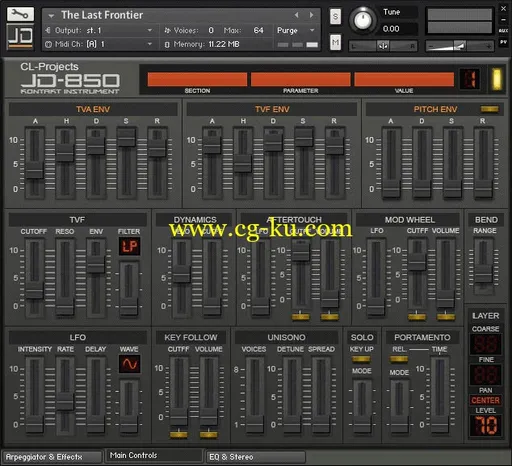Click the Max voices value 64

click(258, 30)
